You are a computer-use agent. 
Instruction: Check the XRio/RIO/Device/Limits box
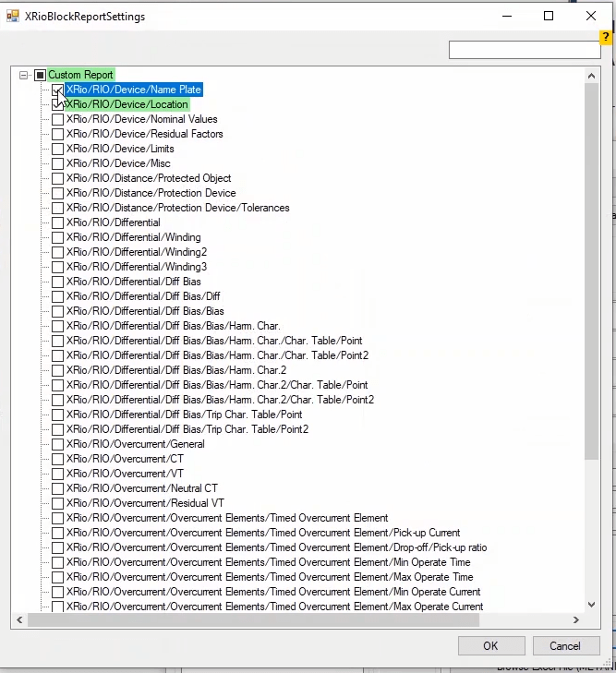click(x=57, y=149)
